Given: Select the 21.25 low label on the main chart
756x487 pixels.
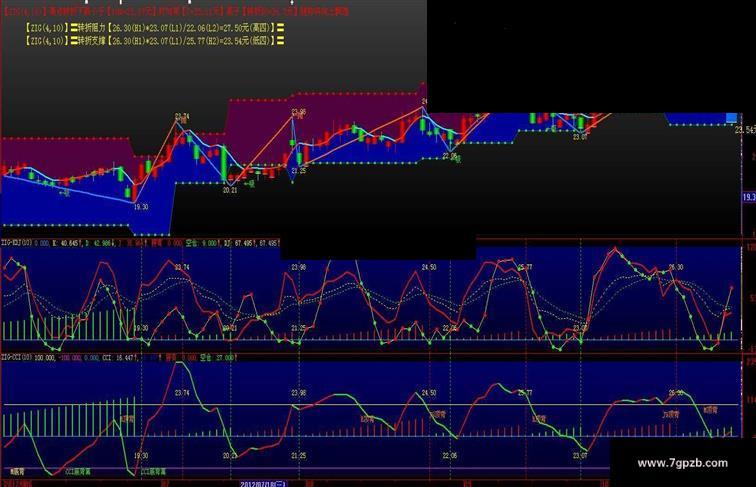Looking at the screenshot, I should pos(299,171).
